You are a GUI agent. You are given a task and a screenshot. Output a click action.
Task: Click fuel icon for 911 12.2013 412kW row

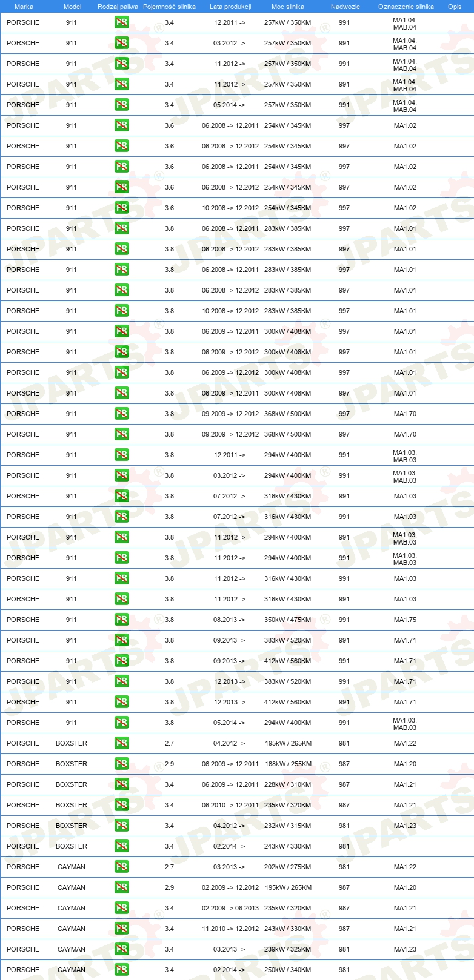[121, 702]
